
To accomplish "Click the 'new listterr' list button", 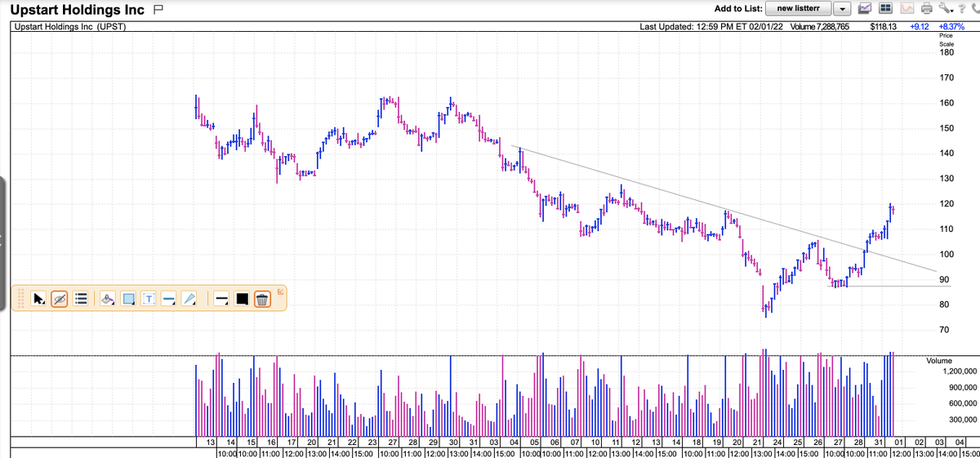I will pyautogui.click(x=800, y=8).
